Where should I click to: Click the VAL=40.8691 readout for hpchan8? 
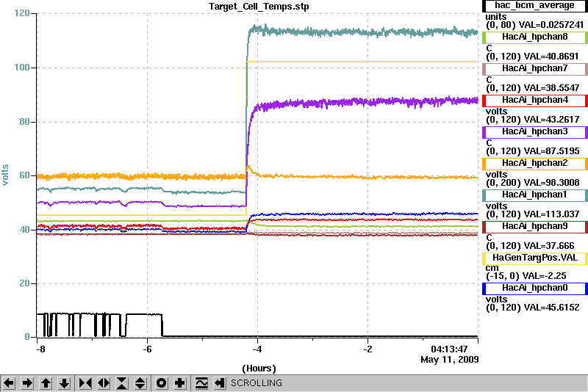[551, 57]
